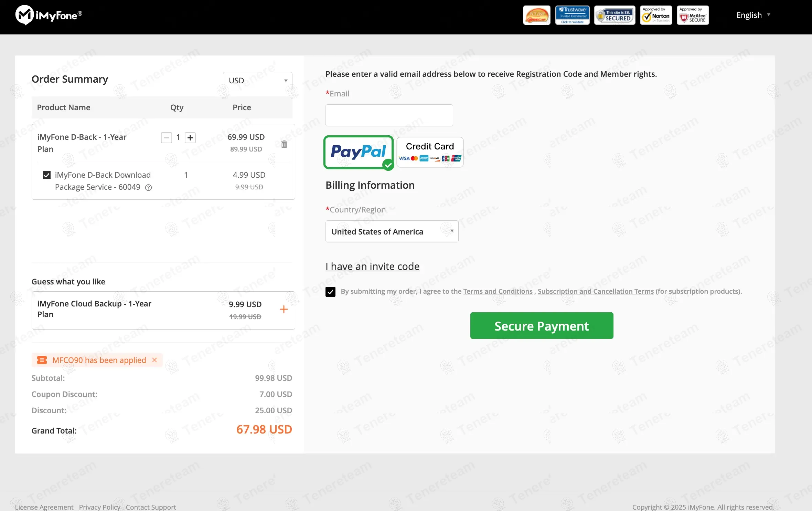Click the iMyFone logo in header
Viewport: 812px width, 511px height.
pyautogui.click(x=49, y=15)
